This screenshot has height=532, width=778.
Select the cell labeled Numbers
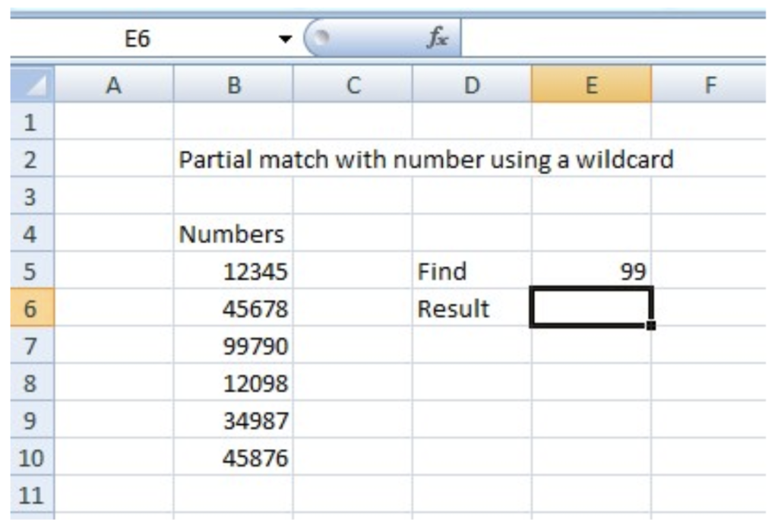(233, 234)
